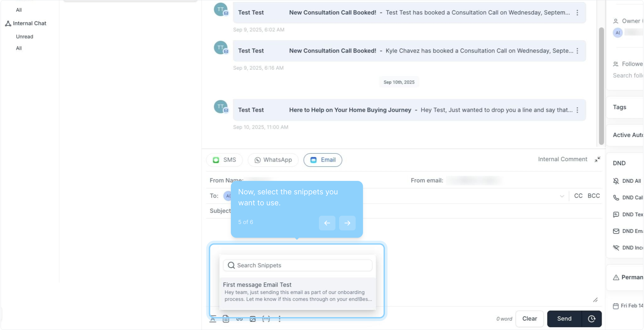The image size is (644, 330).
Task: Click the snippets document icon
Action: pos(226,319)
